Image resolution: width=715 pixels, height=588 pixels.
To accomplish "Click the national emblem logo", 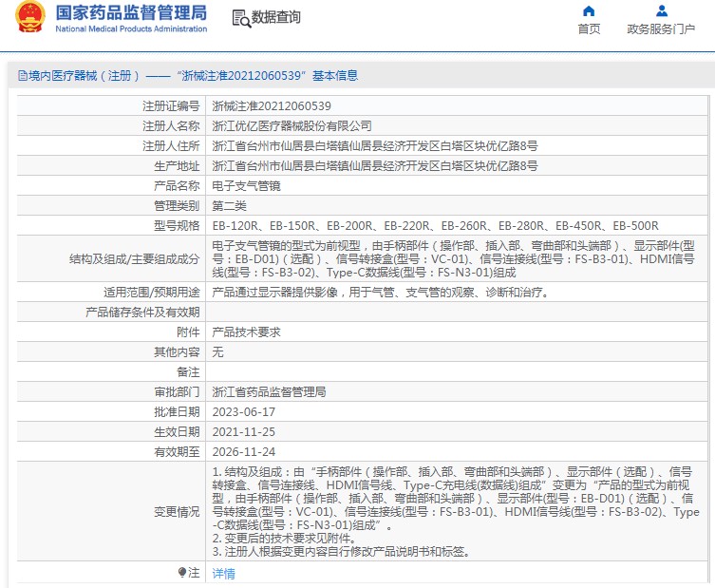I will pyautogui.click(x=27, y=18).
